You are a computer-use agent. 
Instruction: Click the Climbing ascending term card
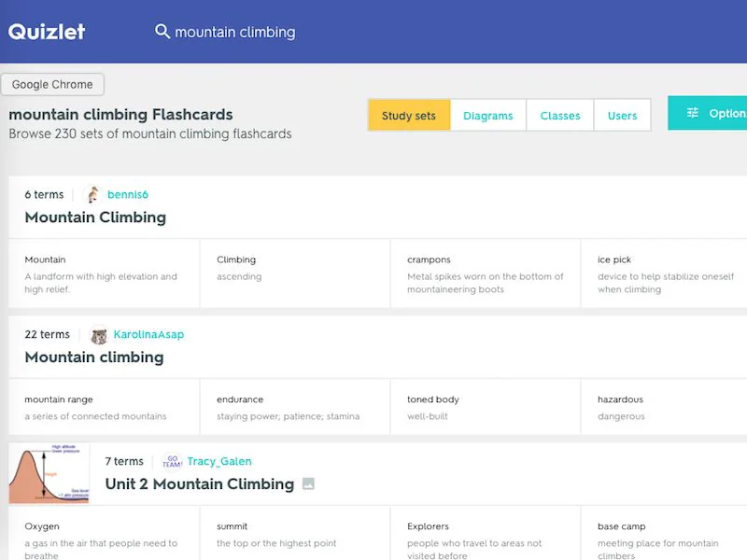click(x=295, y=273)
